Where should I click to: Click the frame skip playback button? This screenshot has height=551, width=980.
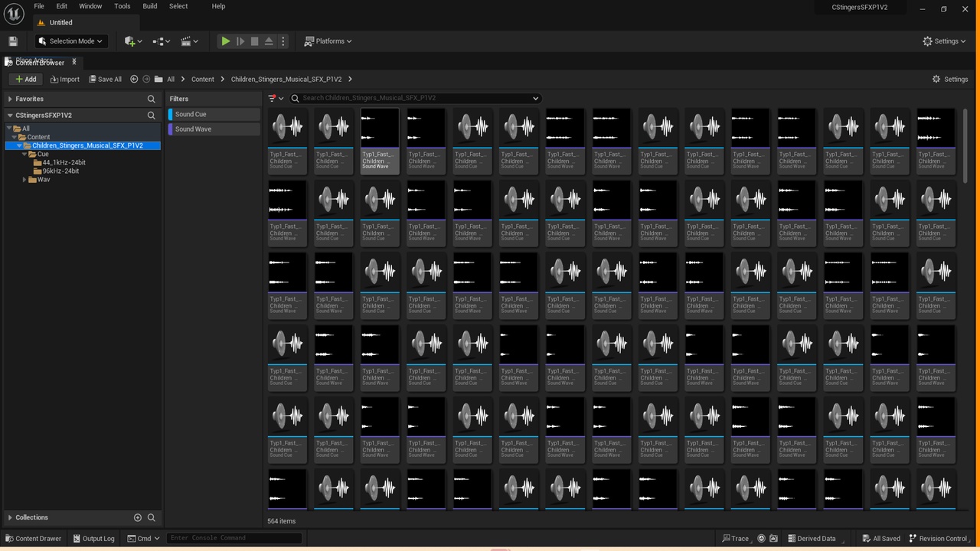click(x=240, y=41)
